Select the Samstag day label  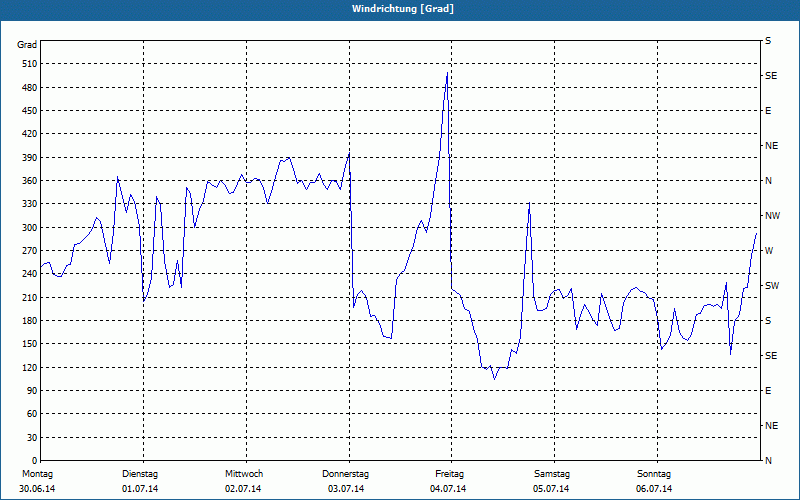(x=552, y=474)
